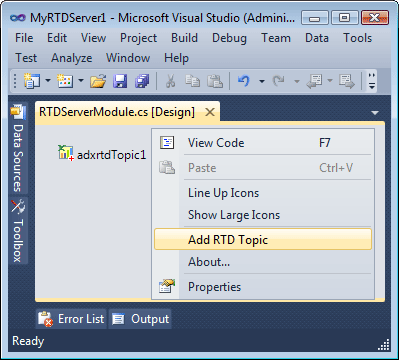The width and height of the screenshot is (399, 360).
Task: Choose Add RTD Topic
Action: tap(263, 239)
